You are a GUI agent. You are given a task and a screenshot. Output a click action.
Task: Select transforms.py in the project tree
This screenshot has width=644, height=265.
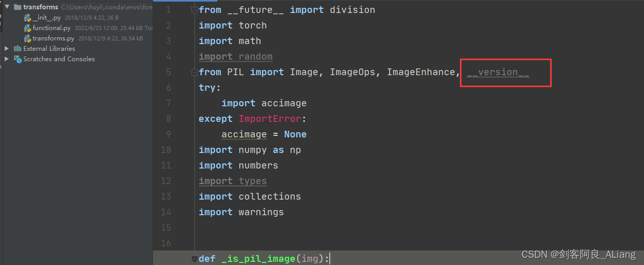pyautogui.click(x=53, y=38)
